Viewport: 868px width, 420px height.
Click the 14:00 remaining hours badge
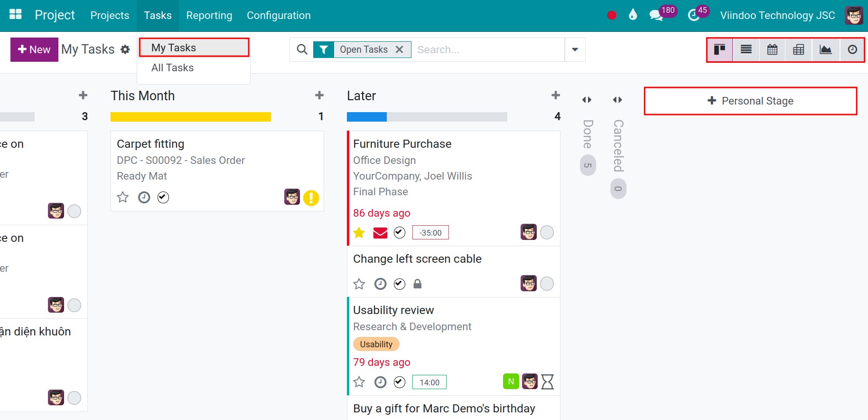point(429,382)
